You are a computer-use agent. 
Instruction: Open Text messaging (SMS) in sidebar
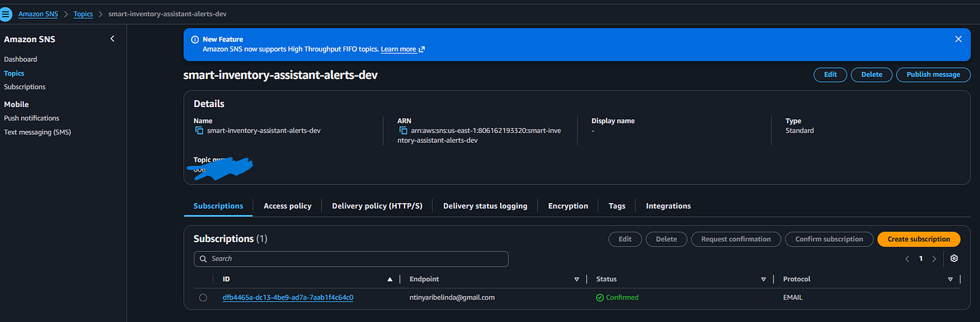tap(38, 132)
